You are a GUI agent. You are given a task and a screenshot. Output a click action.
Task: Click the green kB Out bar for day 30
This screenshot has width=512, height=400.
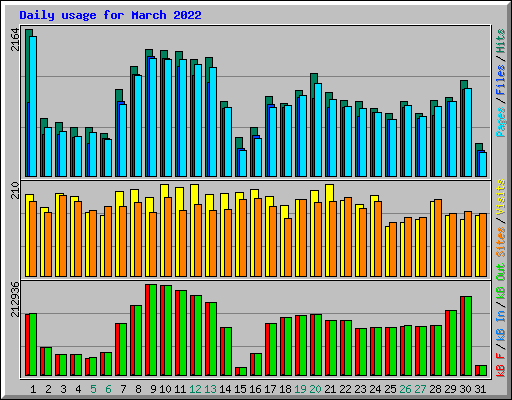[x=468, y=336]
